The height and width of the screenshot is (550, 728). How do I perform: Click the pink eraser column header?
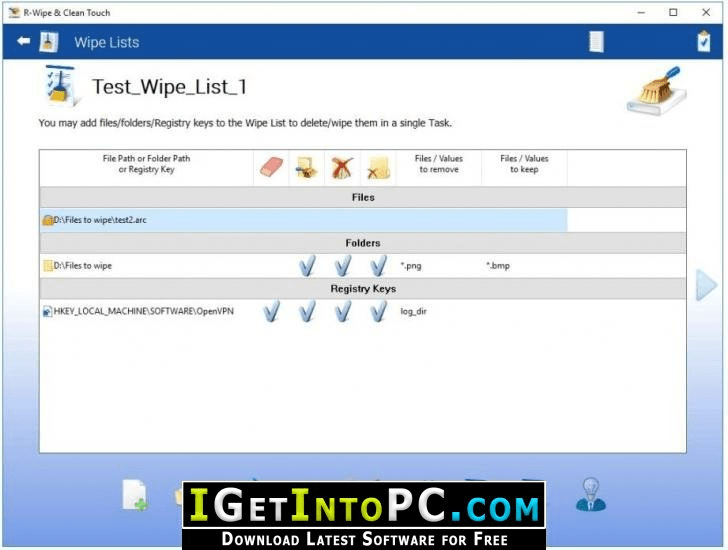(x=272, y=168)
